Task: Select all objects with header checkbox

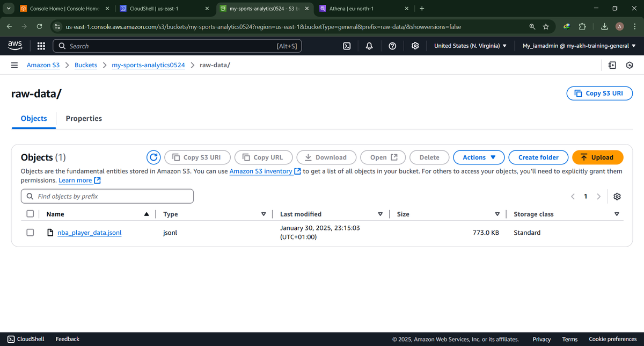Action: point(31,214)
